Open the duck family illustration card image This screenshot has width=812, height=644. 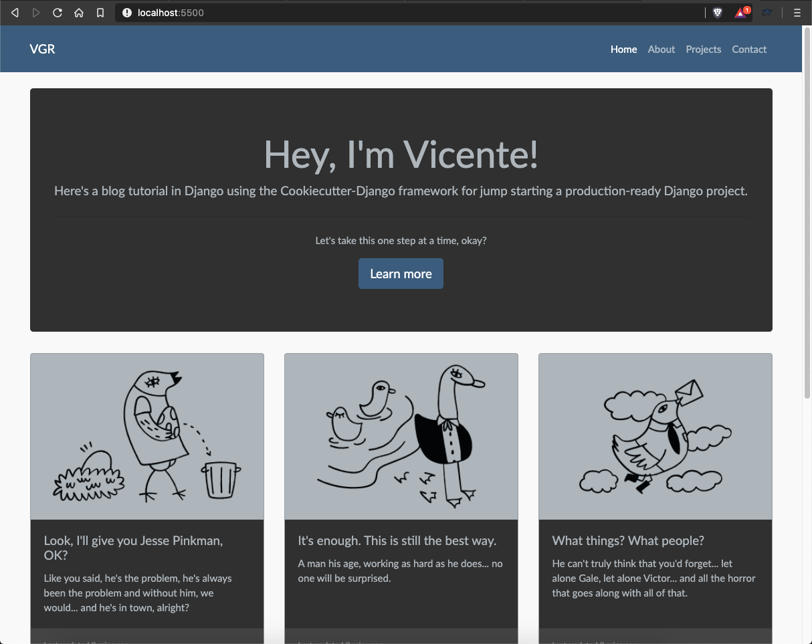pyautogui.click(x=401, y=437)
